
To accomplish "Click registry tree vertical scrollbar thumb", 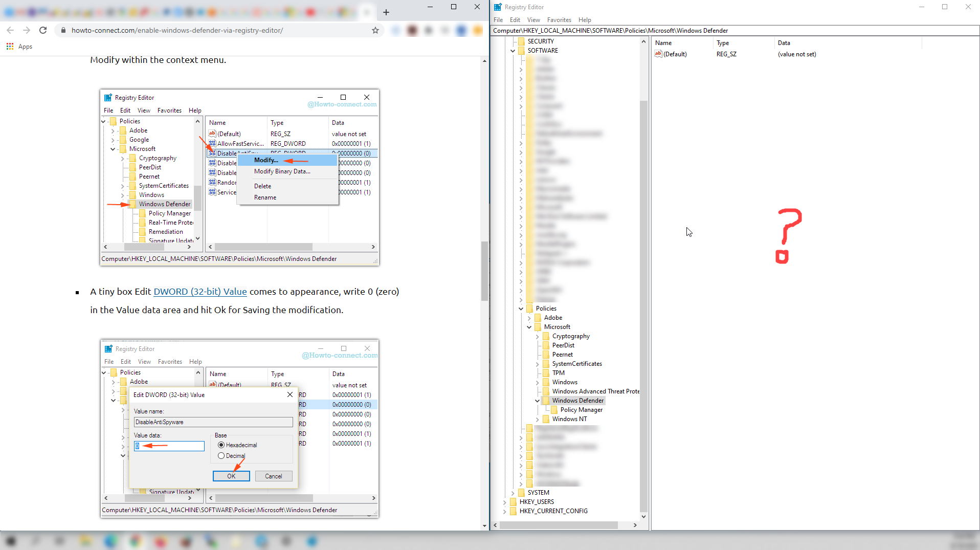I will 643,306.
